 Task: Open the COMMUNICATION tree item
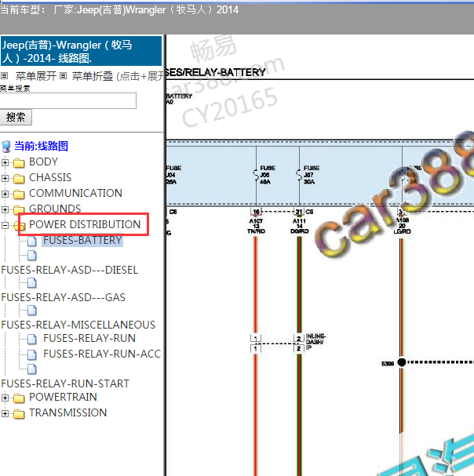coord(75,193)
